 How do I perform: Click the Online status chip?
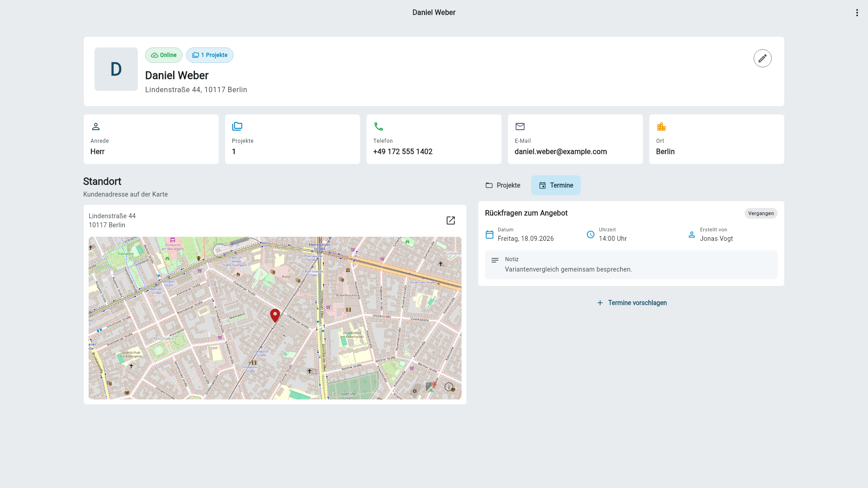[164, 55]
